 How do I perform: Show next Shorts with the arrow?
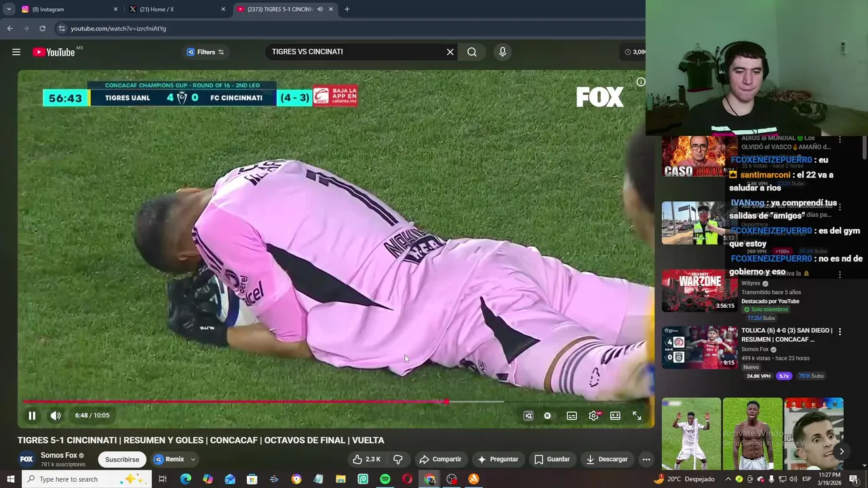click(842, 451)
